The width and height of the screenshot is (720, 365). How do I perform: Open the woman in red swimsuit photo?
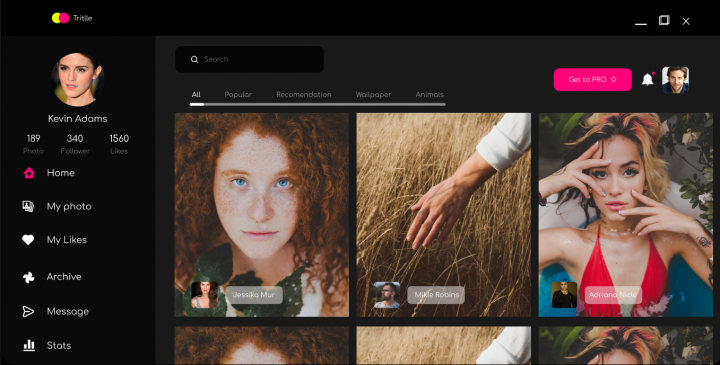[x=625, y=215]
